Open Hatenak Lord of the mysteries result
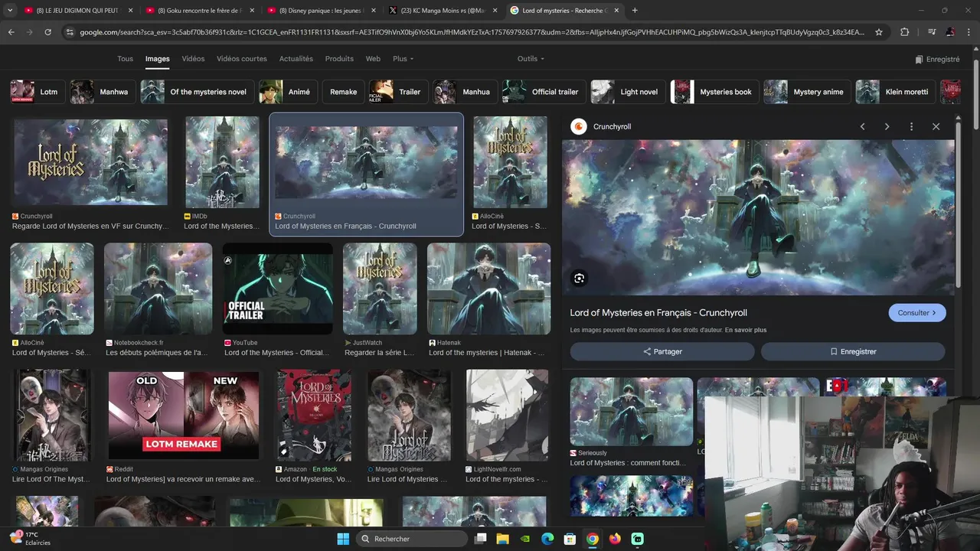Image resolution: width=980 pixels, height=551 pixels. coord(488,289)
